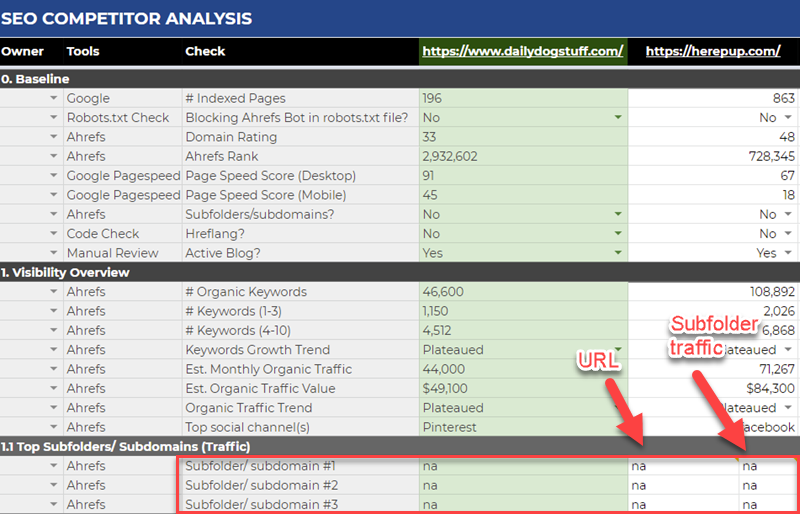Expand dailydogstuff Hreflang dropdown arrow
Image resolution: width=800 pixels, height=514 pixels.
618,234
